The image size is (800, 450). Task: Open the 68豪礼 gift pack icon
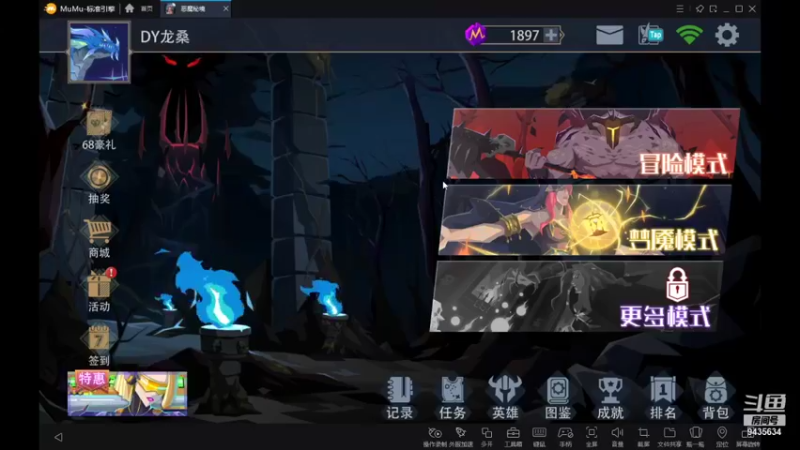click(99, 130)
